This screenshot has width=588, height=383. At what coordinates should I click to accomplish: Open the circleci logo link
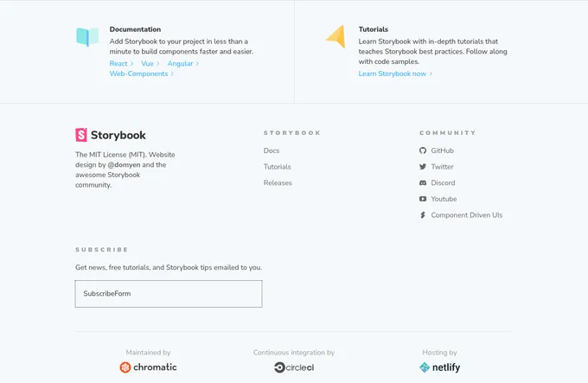click(294, 367)
